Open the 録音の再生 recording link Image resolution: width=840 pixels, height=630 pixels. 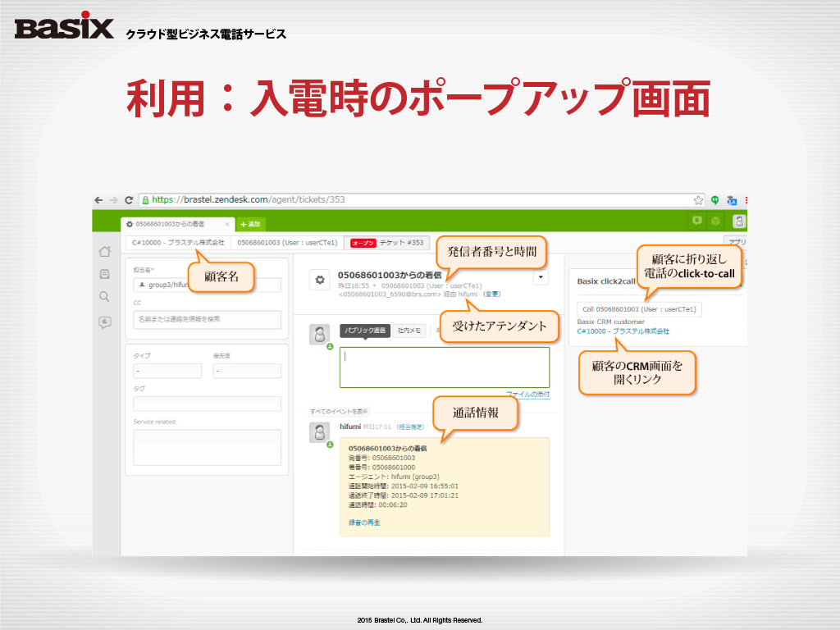point(364,523)
